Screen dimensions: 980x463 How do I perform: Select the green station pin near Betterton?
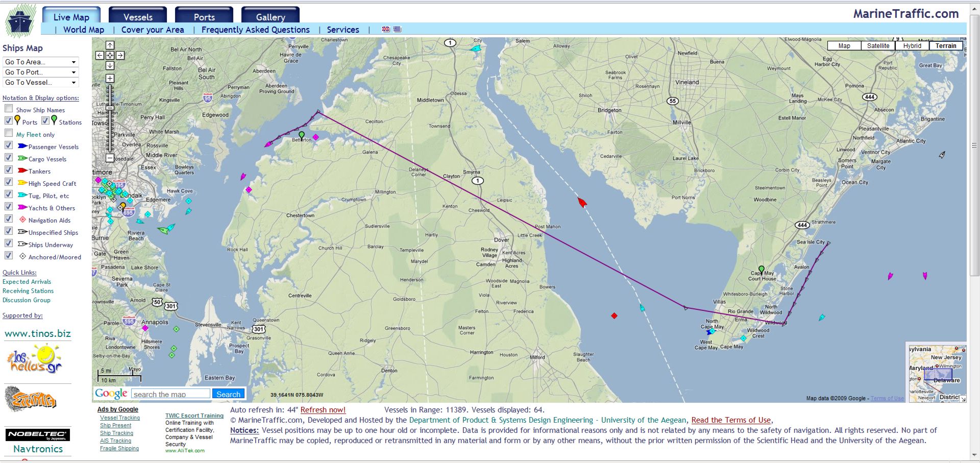coord(302,135)
